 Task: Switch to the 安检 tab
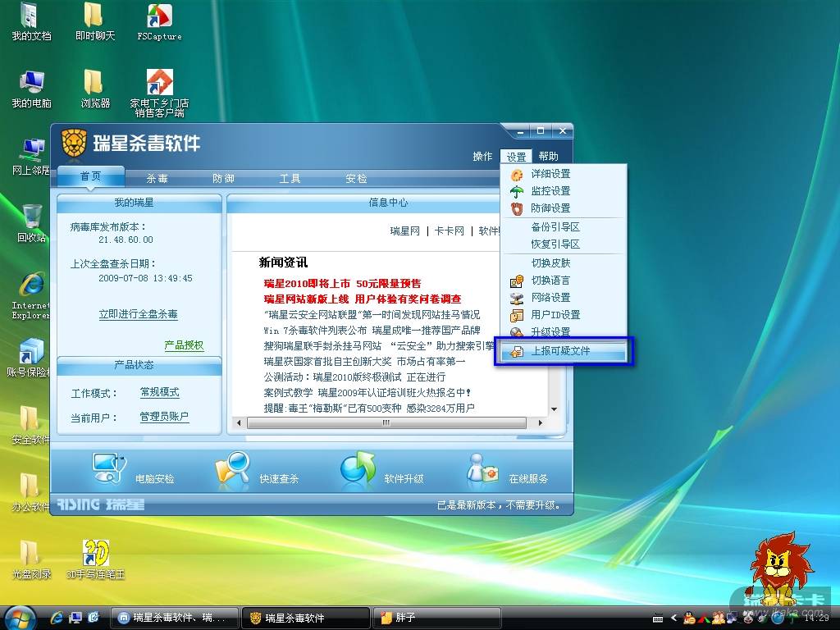[356, 178]
